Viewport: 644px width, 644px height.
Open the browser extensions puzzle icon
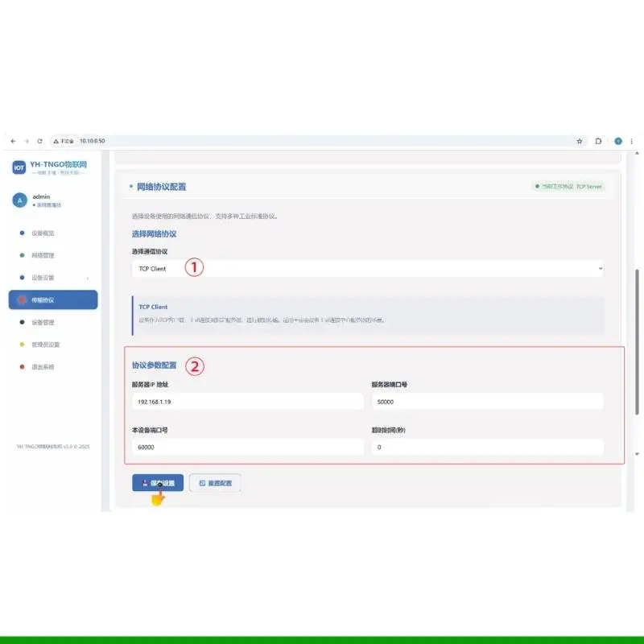pyautogui.click(x=598, y=142)
